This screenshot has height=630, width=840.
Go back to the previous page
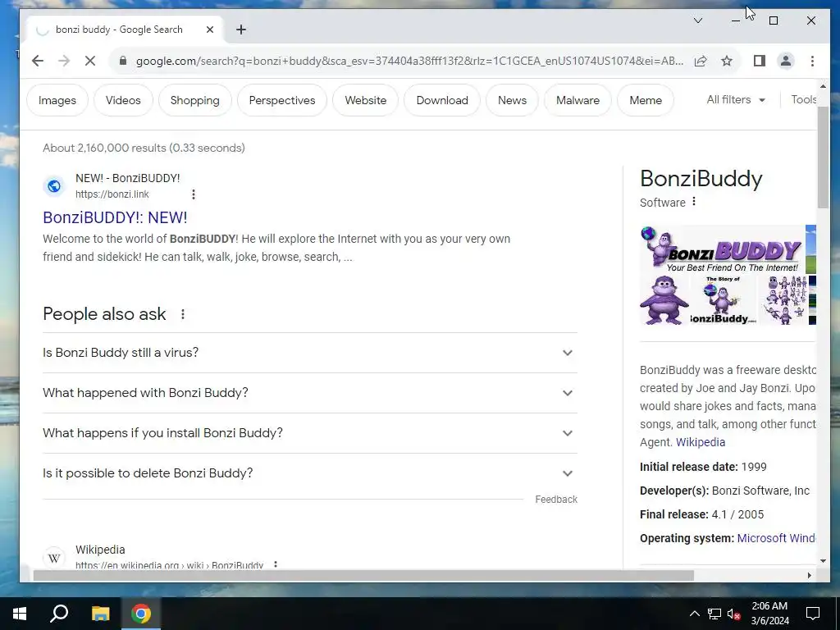(38, 61)
